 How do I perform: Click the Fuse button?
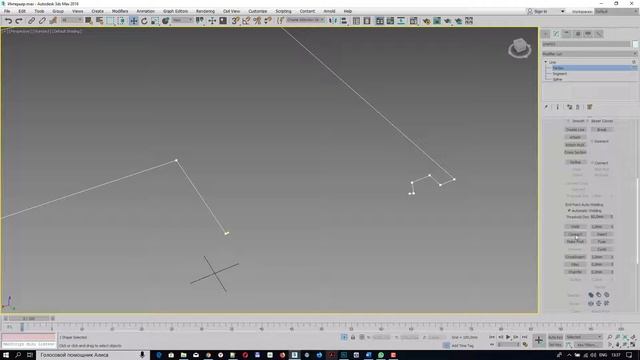602,242
